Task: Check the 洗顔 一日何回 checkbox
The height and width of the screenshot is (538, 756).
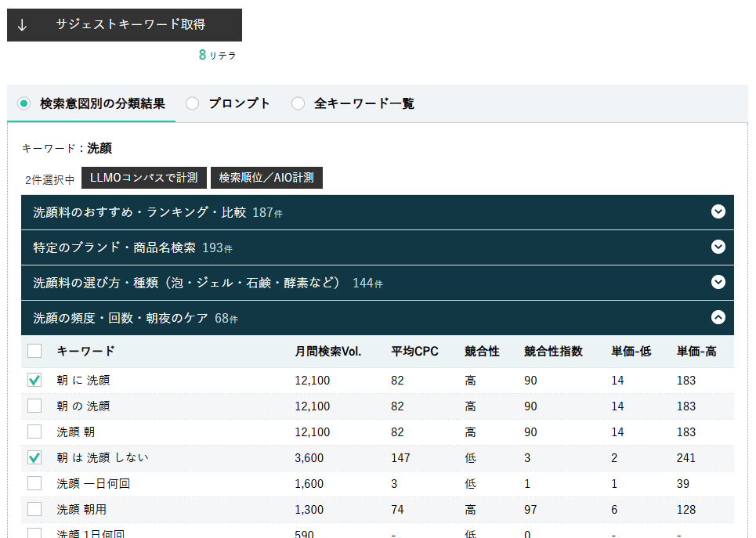Action: tap(34, 483)
